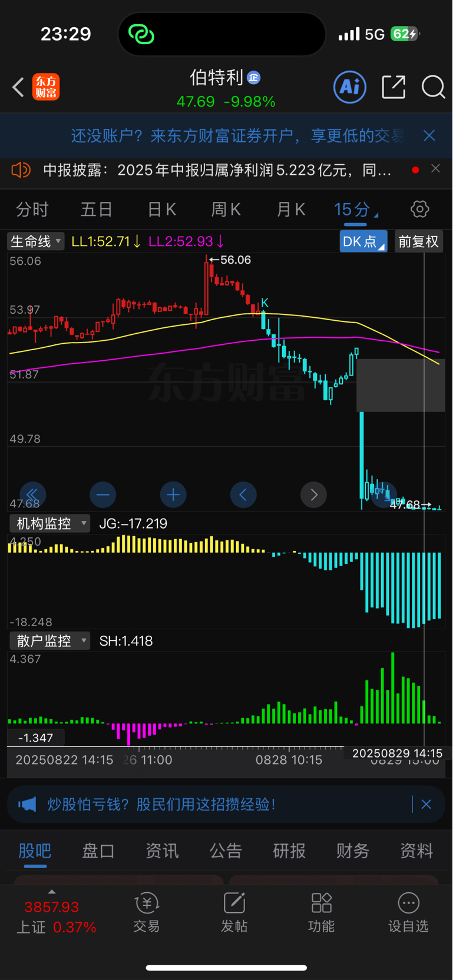This screenshot has width=453, height=980.
Task: Tap the JG:-17.219 value label
Action: pyautogui.click(x=133, y=523)
